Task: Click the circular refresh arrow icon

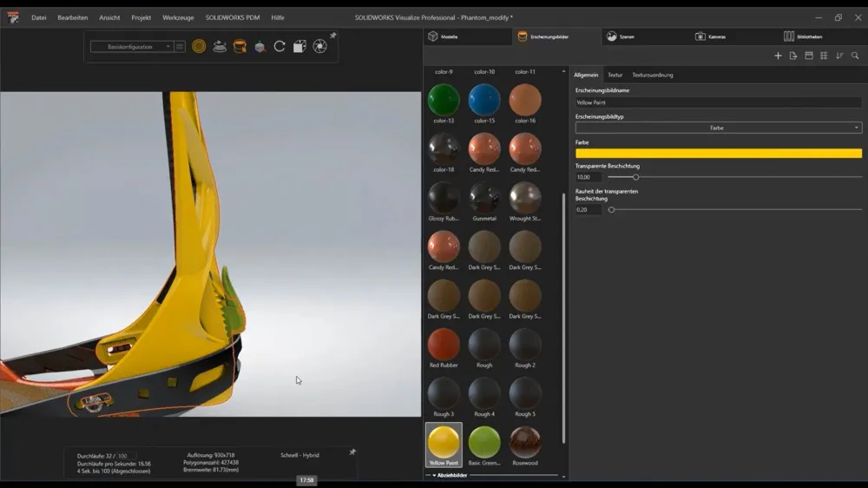Action: pos(279,47)
